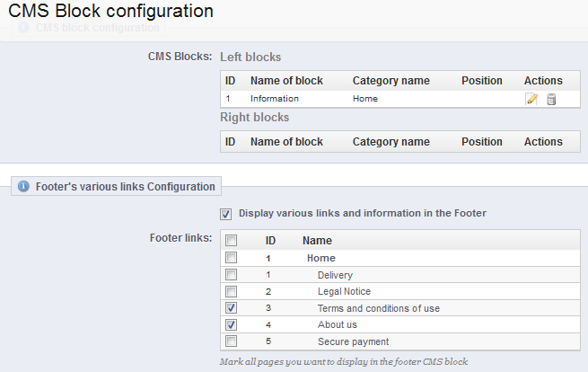Click the Name column header in Footer links
The height and width of the screenshot is (372, 588).
point(317,241)
